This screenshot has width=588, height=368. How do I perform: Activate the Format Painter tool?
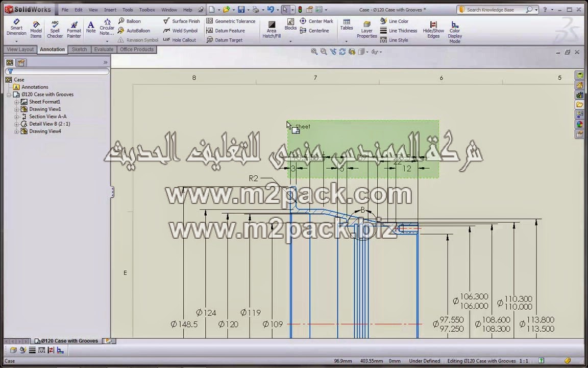click(74, 29)
